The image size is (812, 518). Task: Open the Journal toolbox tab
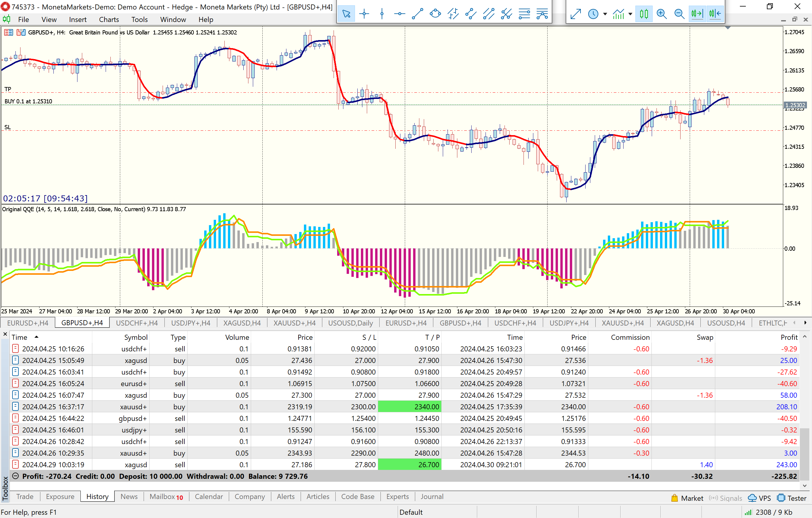[432, 496]
